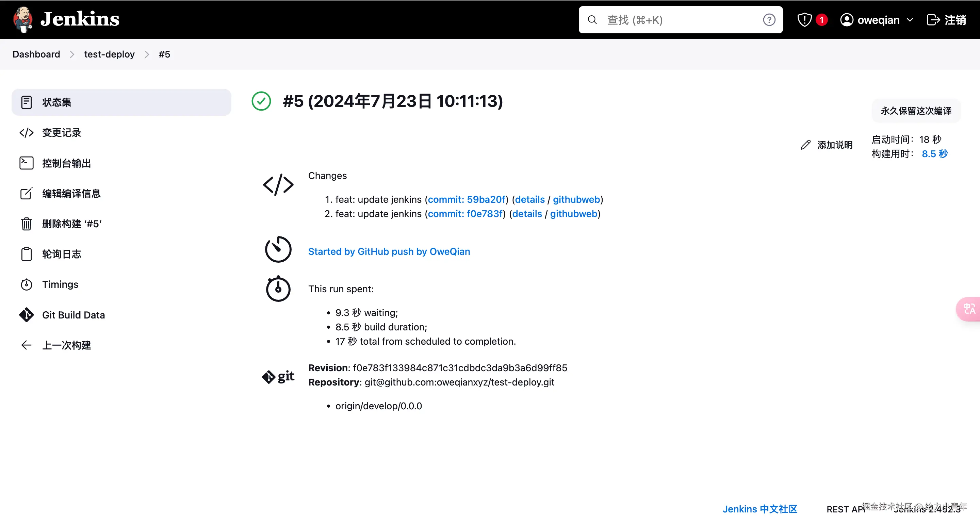
Task: Click the Jenkins 中文社区 footer link
Action: [759, 509]
